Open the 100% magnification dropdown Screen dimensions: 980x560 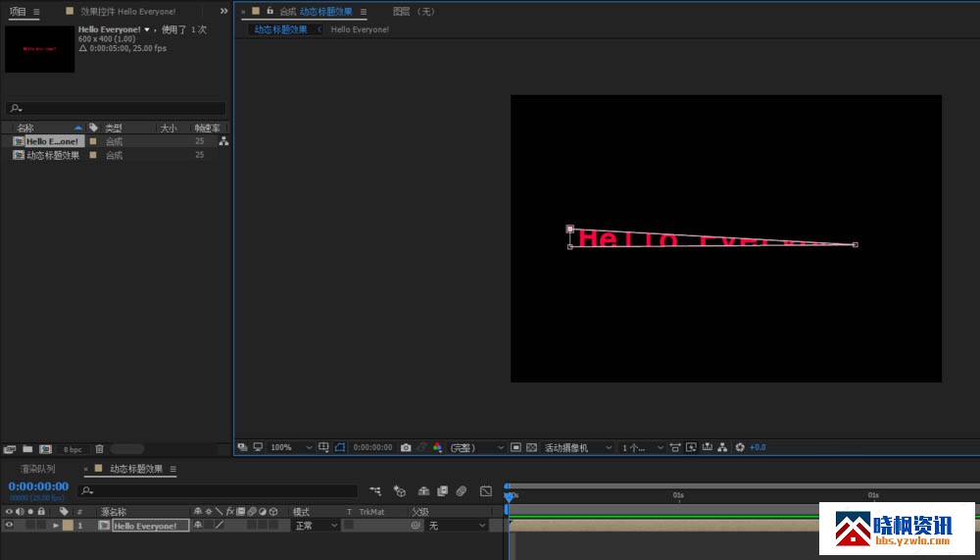point(291,447)
